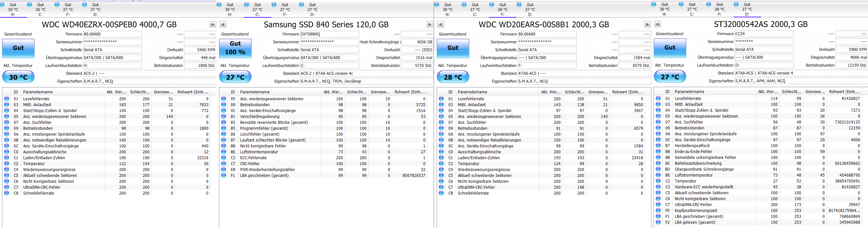Click status orb for Mittl. Anlaufzeit, WD40EZRX window
868x228 pixels.
click(7, 104)
